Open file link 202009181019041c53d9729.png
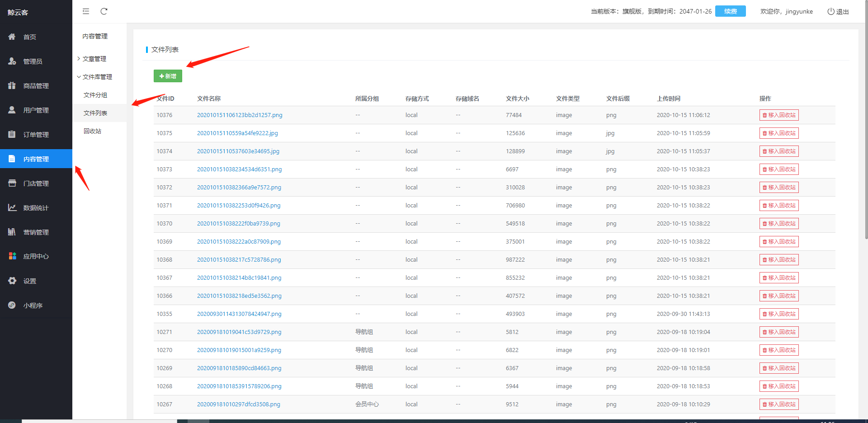868x423 pixels. coord(239,332)
